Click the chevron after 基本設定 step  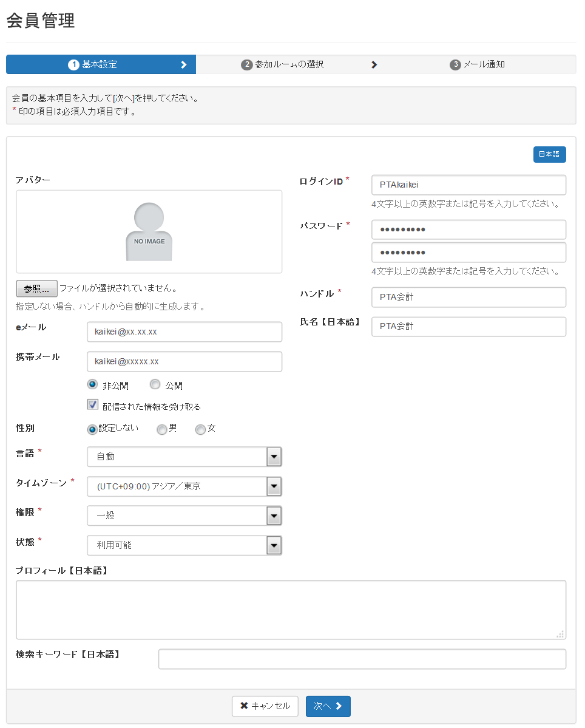click(184, 65)
